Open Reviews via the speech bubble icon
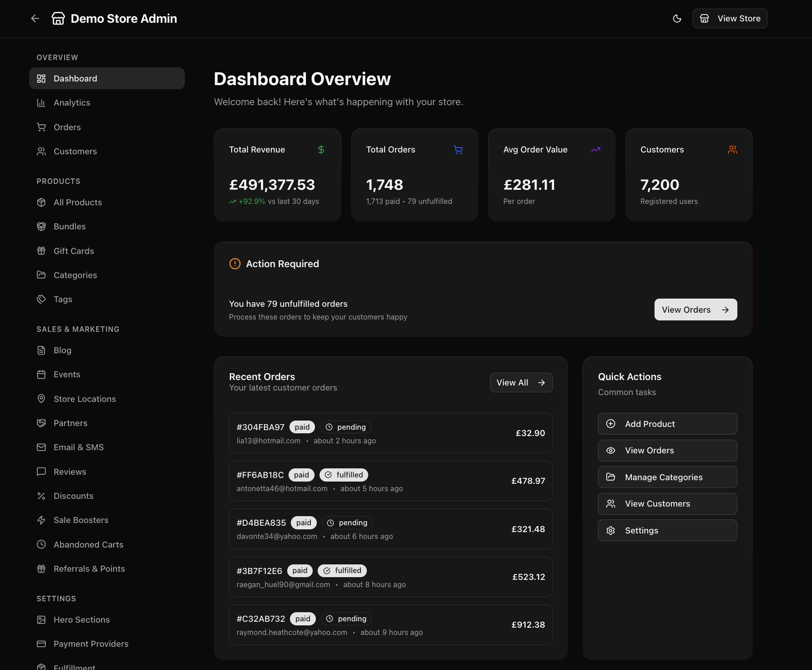 41,472
